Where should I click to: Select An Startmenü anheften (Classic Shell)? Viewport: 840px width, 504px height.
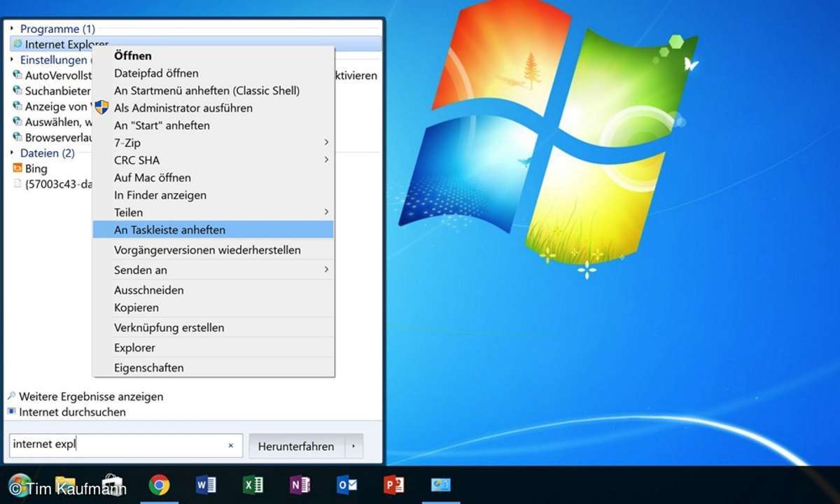point(213,90)
